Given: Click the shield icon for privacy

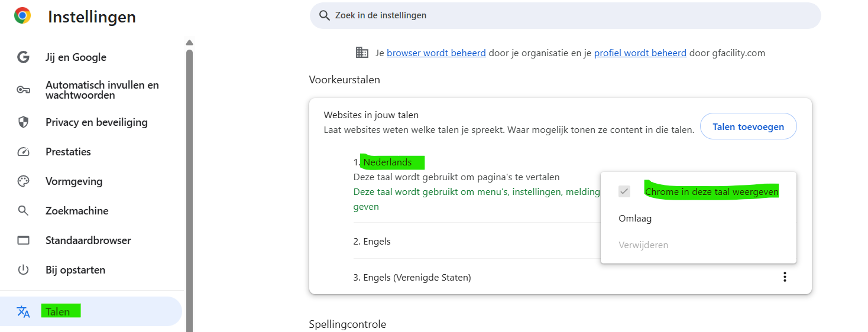Looking at the screenshot, I should (x=23, y=122).
